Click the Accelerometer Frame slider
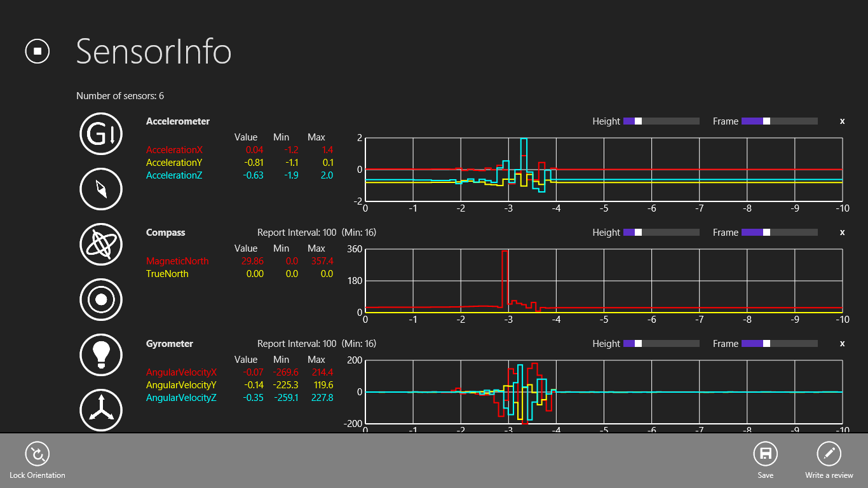Image resolution: width=868 pixels, height=488 pixels. click(x=767, y=121)
